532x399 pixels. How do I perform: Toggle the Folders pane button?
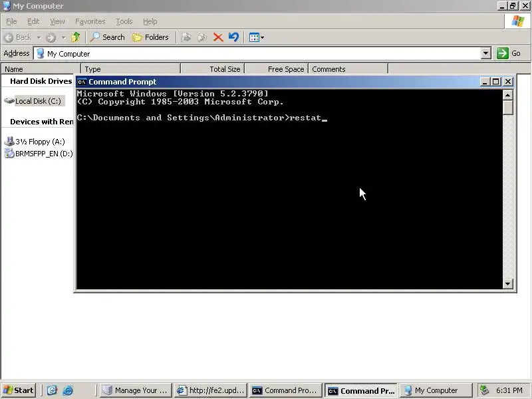click(151, 37)
